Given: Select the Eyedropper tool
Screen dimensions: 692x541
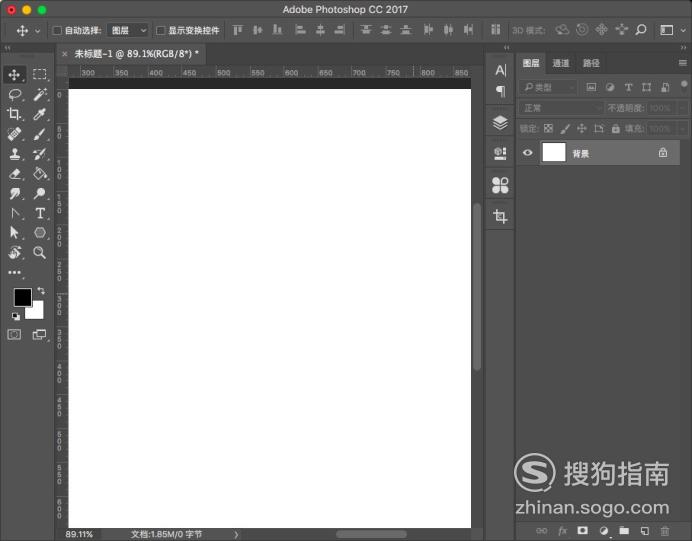Looking at the screenshot, I should click(x=40, y=114).
